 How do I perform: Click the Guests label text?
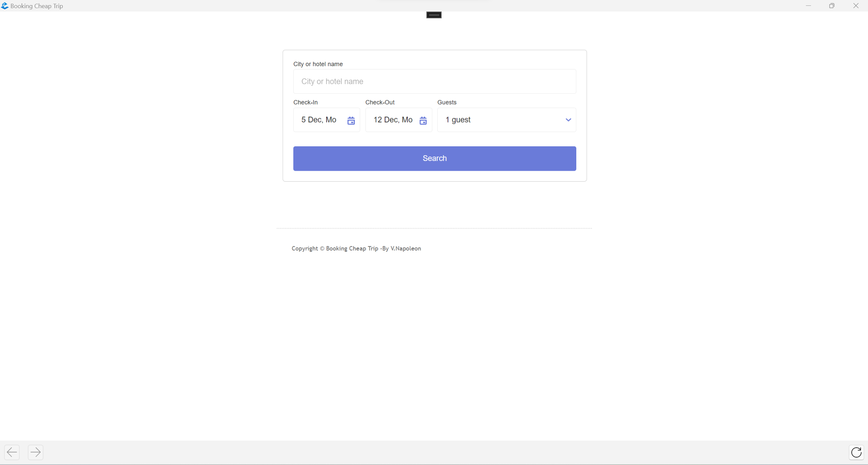coord(447,103)
